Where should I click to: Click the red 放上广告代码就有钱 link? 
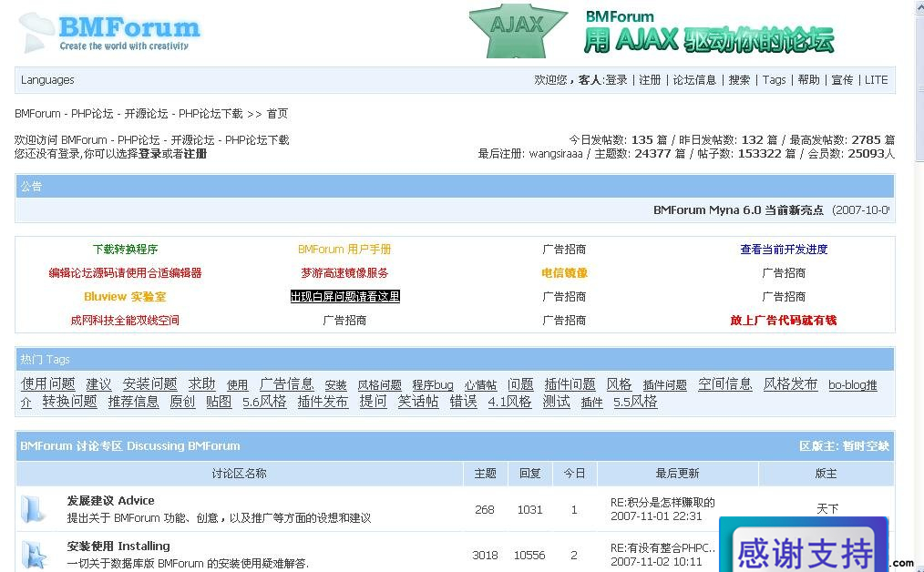pyautogui.click(x=784, y=321)
